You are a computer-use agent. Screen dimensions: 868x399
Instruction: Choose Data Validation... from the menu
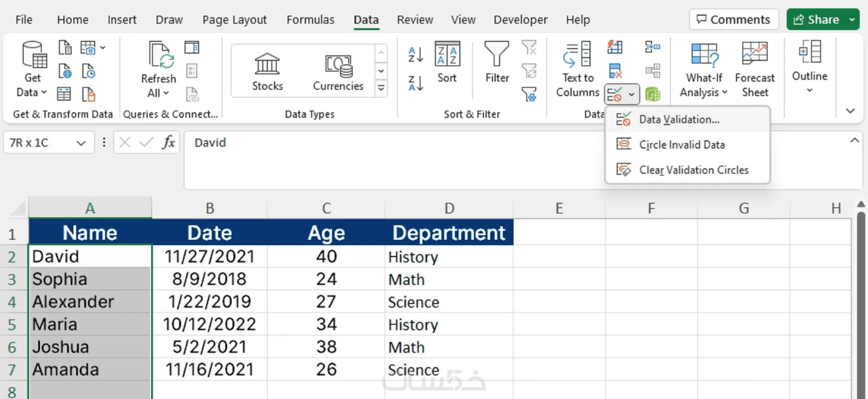pyautogui.click(x=687, y=119)
